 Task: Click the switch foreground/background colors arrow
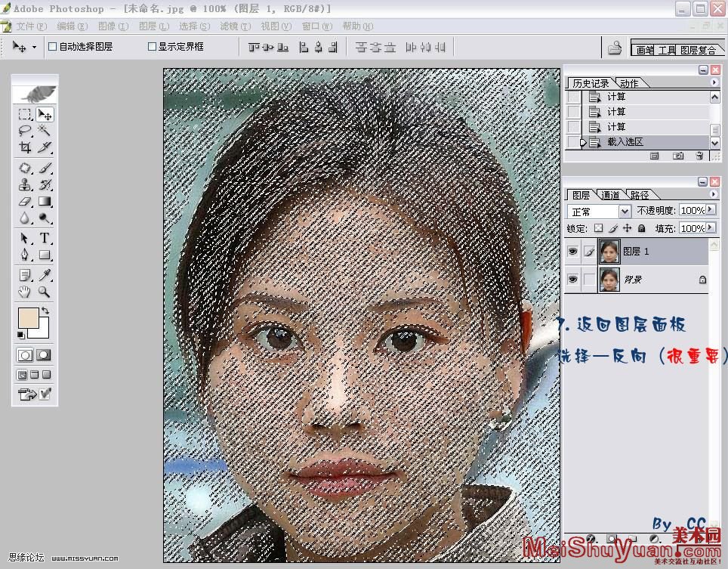coord(45,311)
